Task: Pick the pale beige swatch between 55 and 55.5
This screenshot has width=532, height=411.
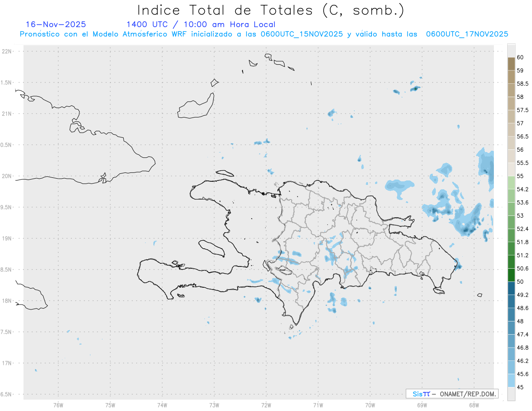Action: click(511, 169)
